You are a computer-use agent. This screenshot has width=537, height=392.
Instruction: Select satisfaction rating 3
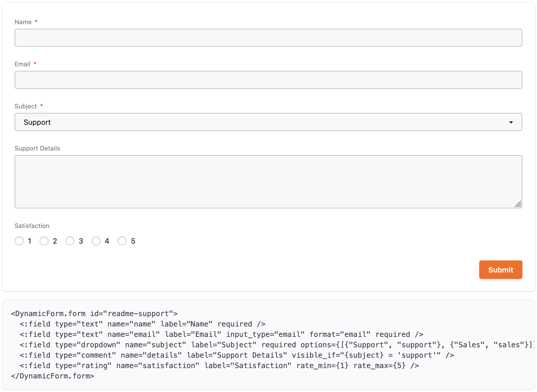[70, 241]
